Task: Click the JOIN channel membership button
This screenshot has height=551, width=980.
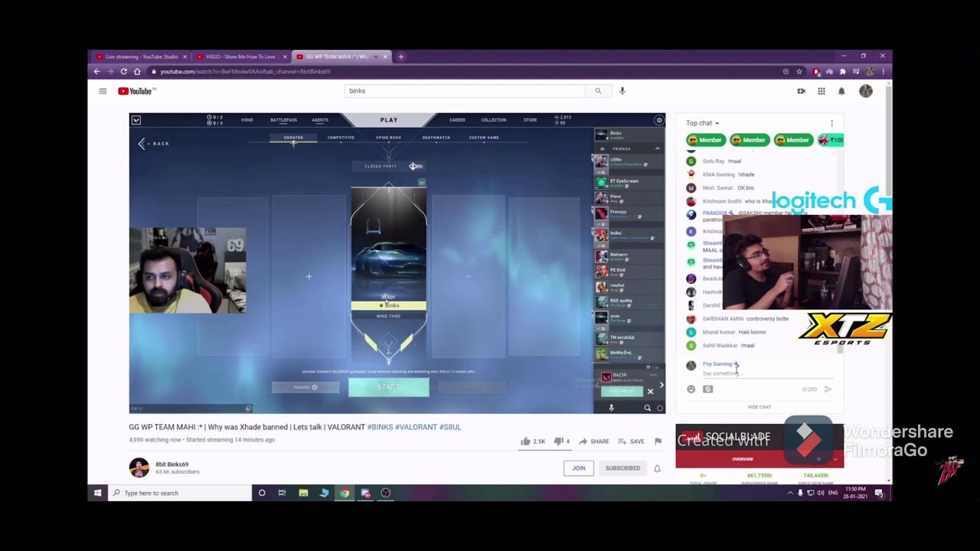Action: pos(579,468)
